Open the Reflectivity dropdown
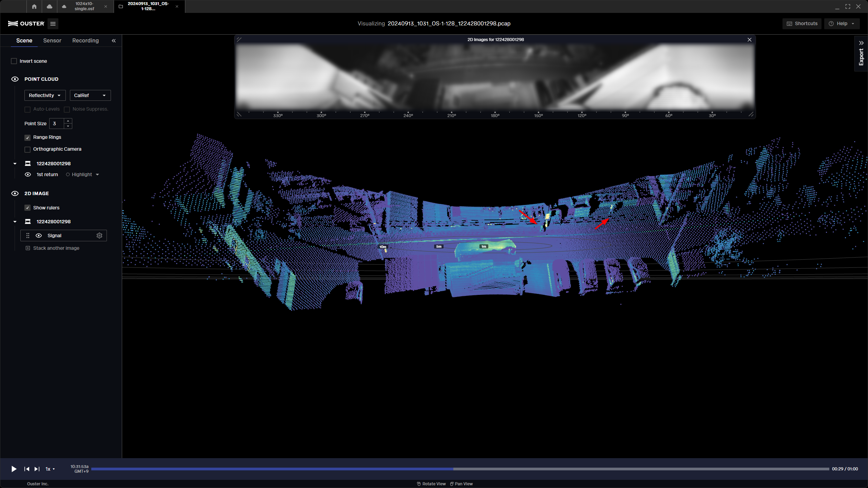 (45, 95)
